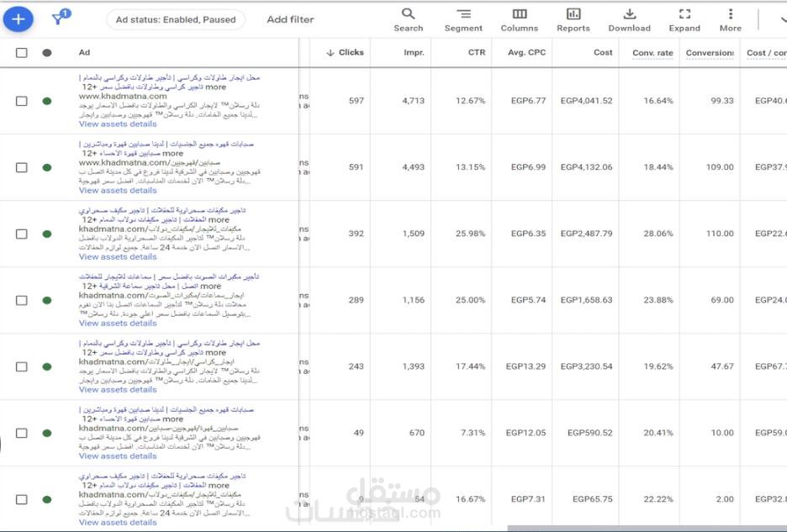Sort by the Cost column header
The image size is (787, 532).
(x=603, y=52)
